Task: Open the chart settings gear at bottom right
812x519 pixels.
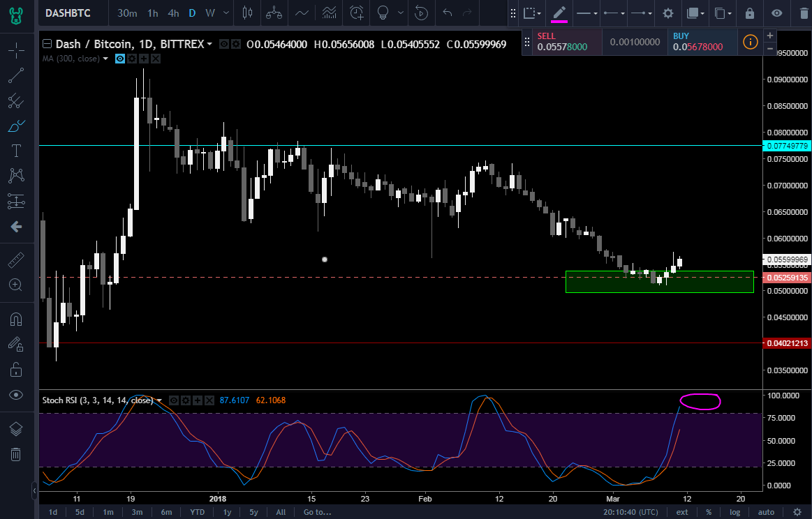Action: click(x=797, y=512)
